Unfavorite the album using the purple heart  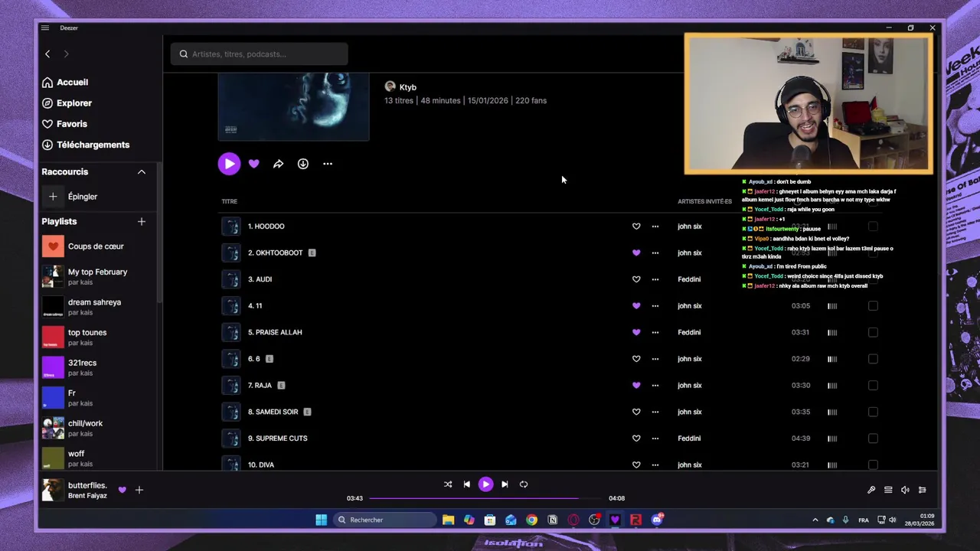pos(254,164)
